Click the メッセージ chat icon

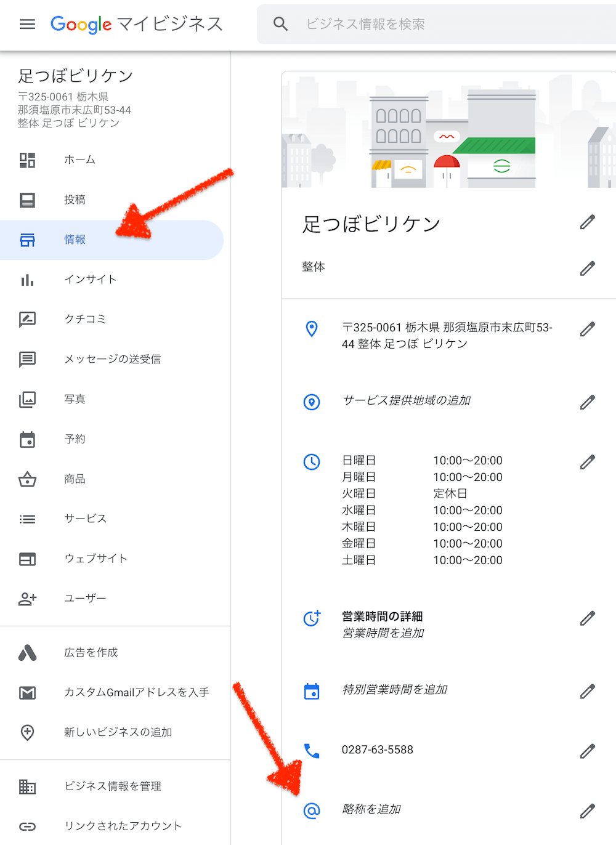click(27, 360)
